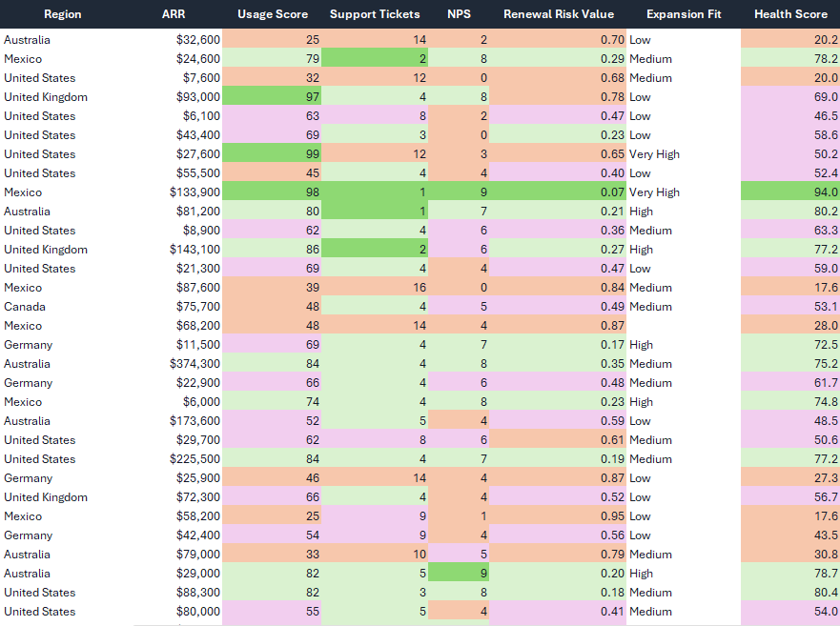Click the 0.95 renewal risk cell

(558, 516)
